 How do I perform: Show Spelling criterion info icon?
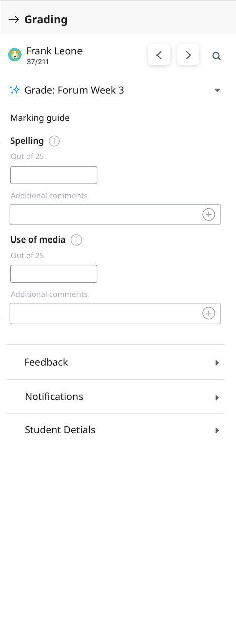click(x=55, y=141)
